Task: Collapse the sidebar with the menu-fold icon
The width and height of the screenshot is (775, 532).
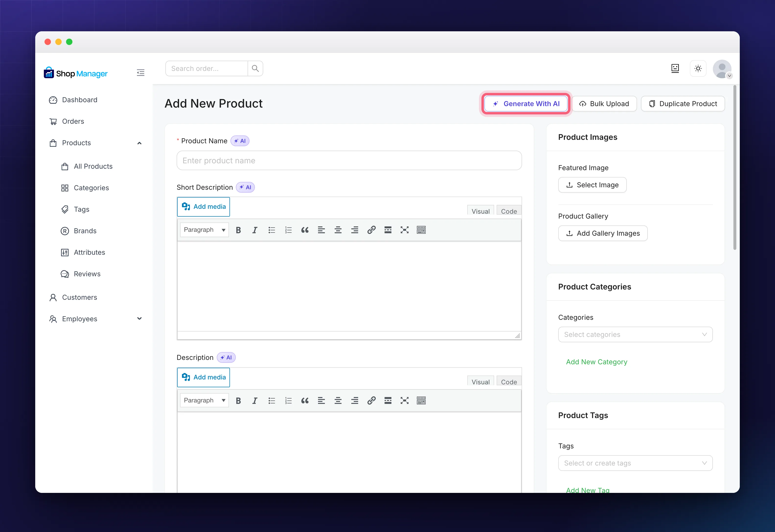Action: click(x=140, y=73)
